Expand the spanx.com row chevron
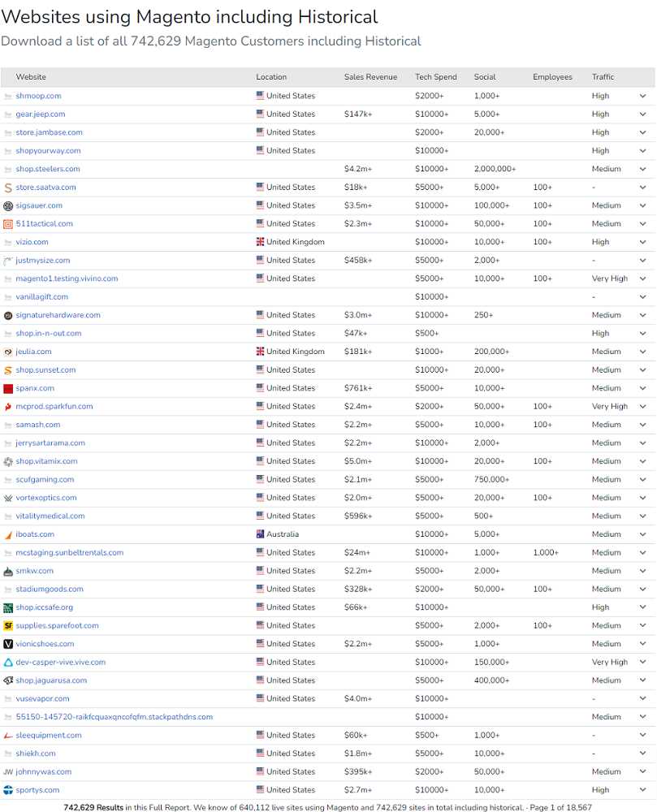Viewport: 657px width, 812px height. [642, 388]
